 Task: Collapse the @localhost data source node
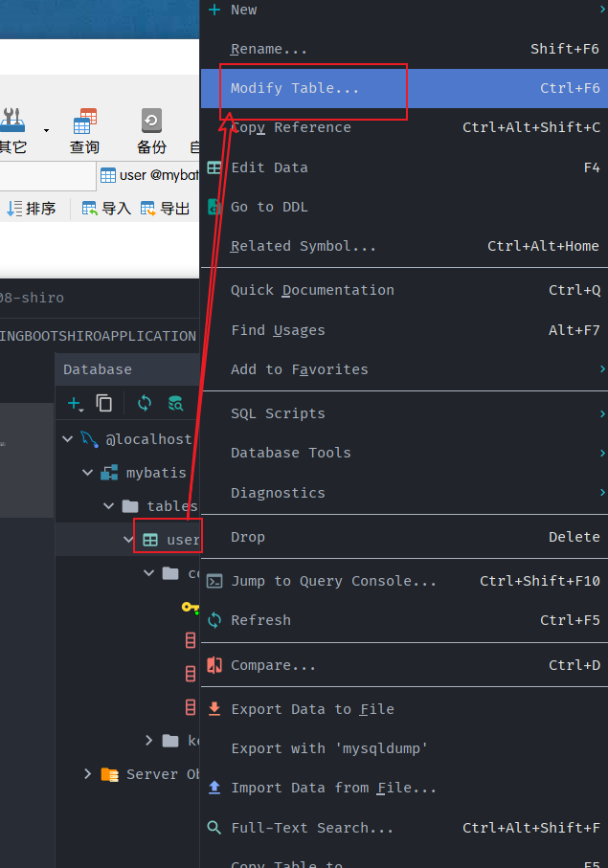point(67,439)
